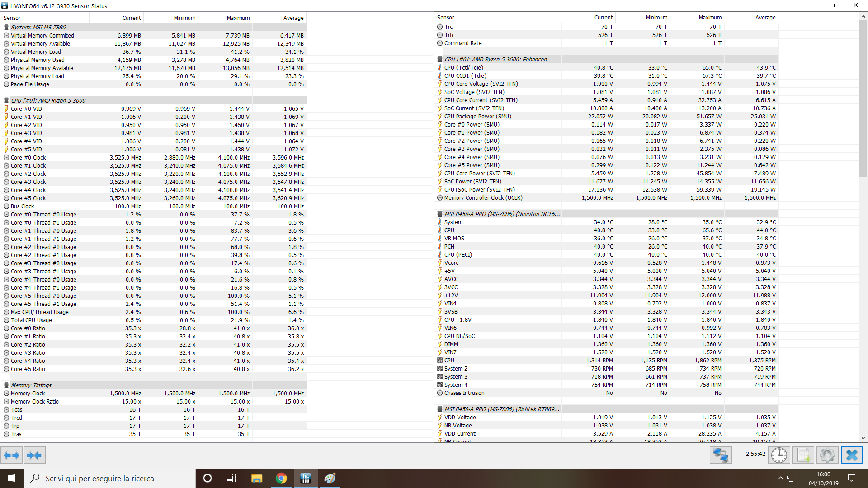Click lightning icon beside VDD Voltage
Image resolution: width=868 pixels, height=488 pixels.
tap(439, 418)
